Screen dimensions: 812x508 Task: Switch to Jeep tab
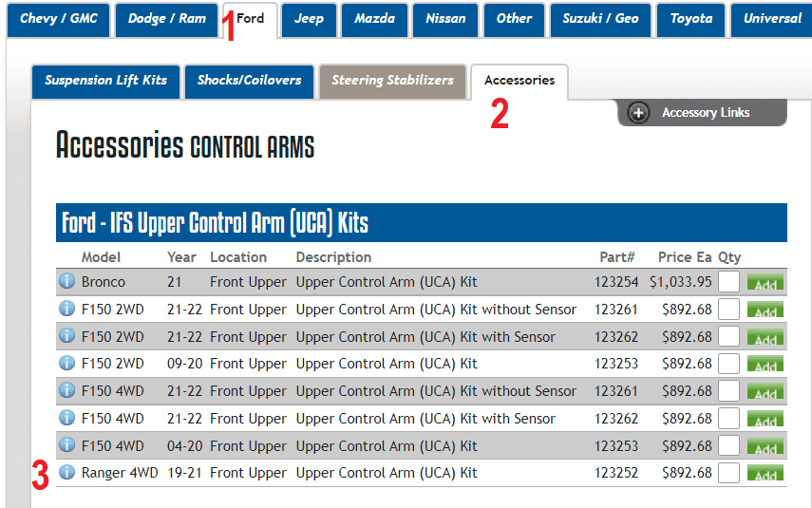point(310,19)
